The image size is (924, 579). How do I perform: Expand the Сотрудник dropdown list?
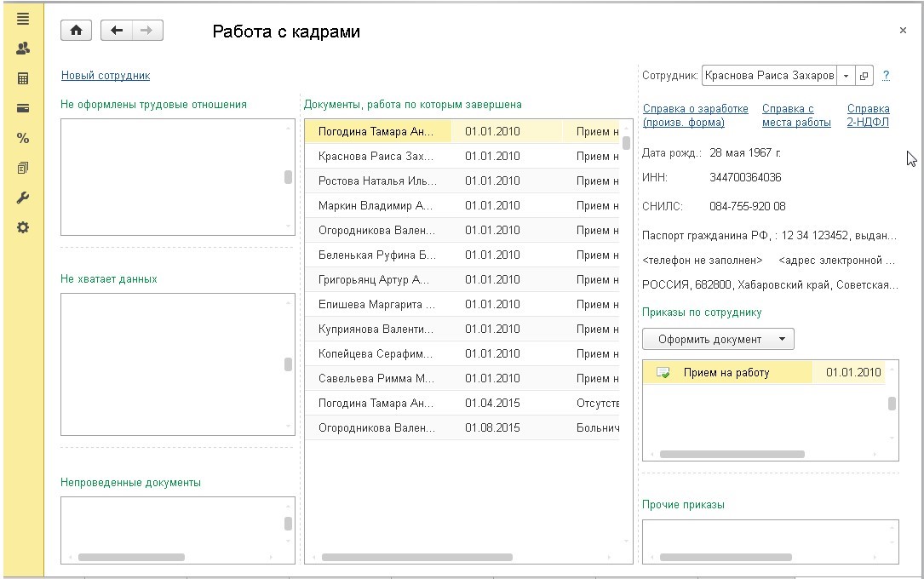(846, 76)
